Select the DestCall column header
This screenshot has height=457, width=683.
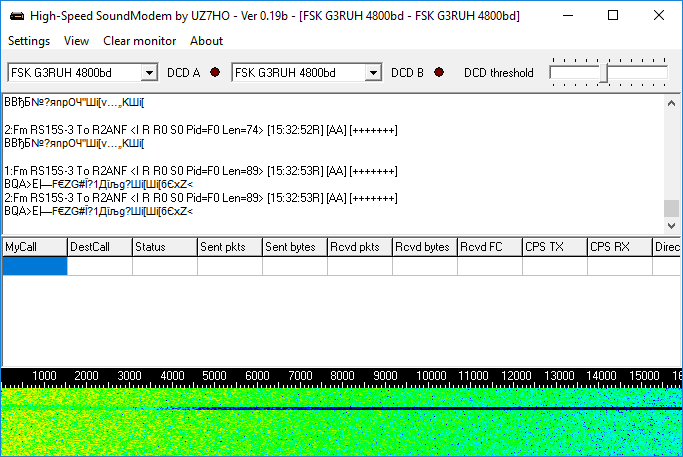99,247
